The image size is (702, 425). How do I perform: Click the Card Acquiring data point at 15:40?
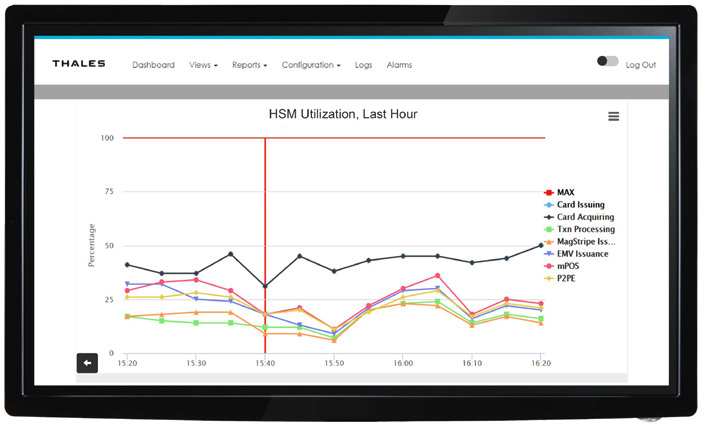click(265, 286)
